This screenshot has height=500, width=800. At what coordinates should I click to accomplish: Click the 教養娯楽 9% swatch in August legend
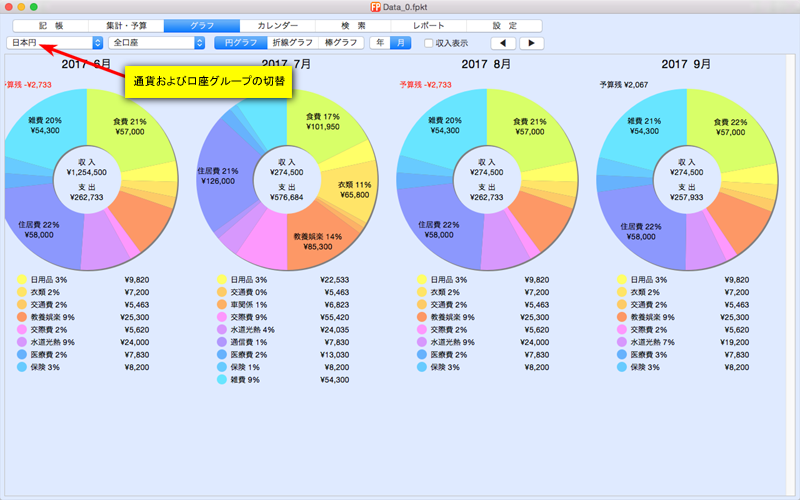point(422,317)
